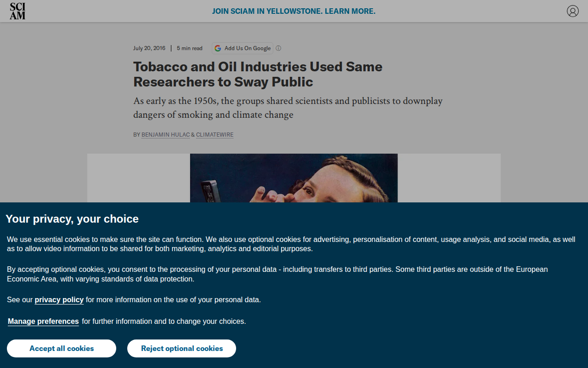Visit the ClimateWire author link
The image size is (588, 368).
[215, 135]
